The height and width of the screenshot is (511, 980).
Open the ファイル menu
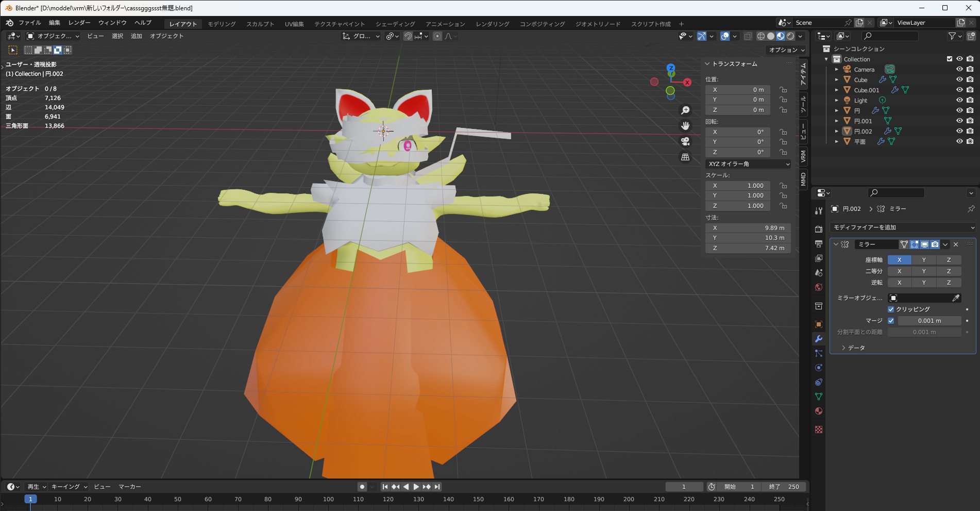click(x=30, y=23)
